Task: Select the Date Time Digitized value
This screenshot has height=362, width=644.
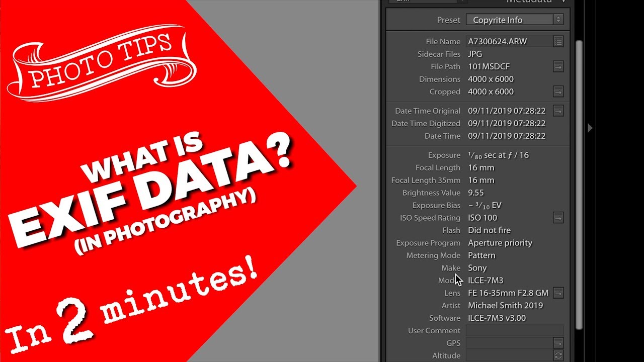Action: tap(507, 123)
